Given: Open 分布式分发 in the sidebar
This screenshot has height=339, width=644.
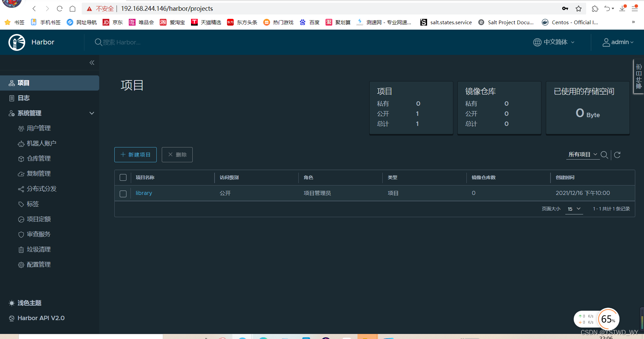Looking at the screenshot, I should coord(41,189).
